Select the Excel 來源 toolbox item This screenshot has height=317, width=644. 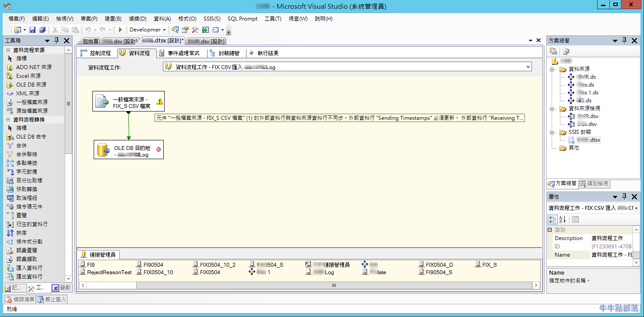[28, 76]
